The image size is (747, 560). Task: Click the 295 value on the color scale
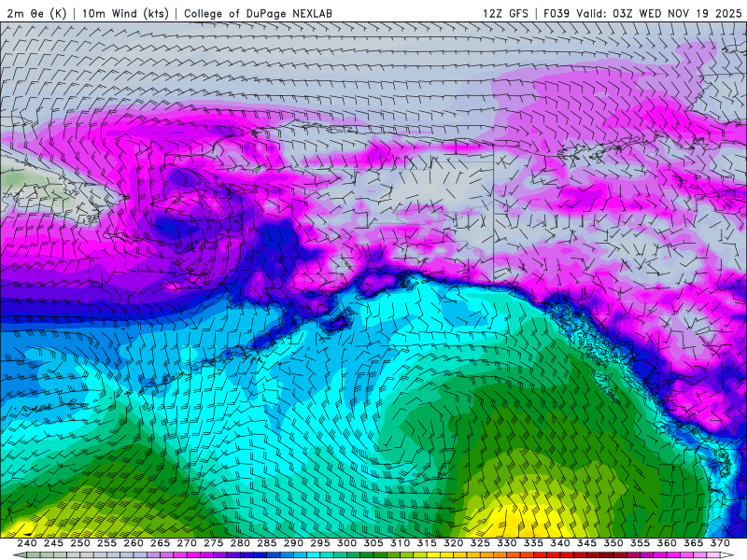tap(320, 543)
